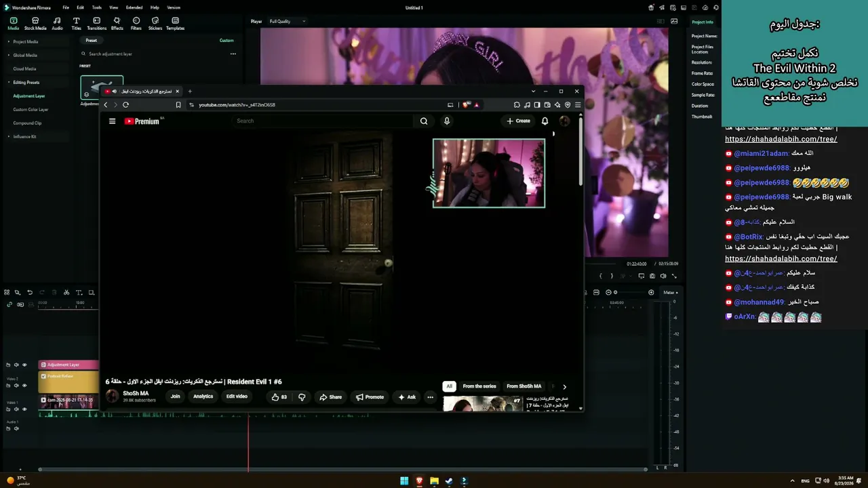The height and width of the screenshot is (488, 868).
Task: Open YouTube Analytics for the video
Action: (203, 396)
